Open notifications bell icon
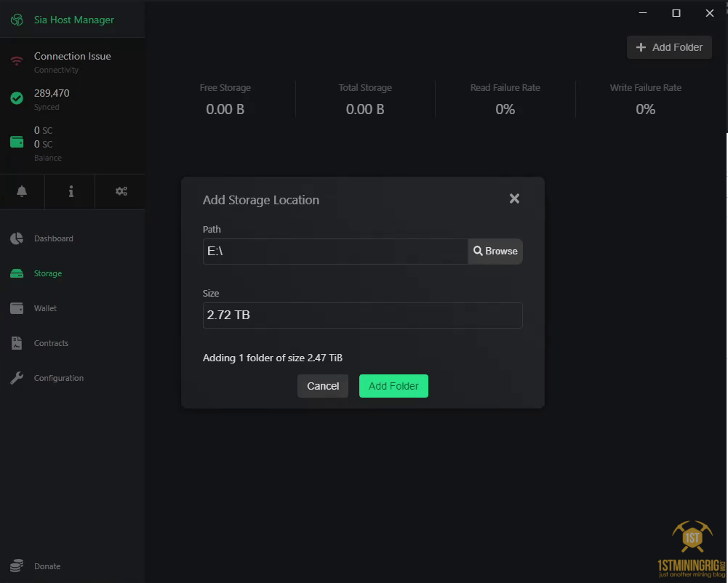The image size is (728, 583). 22,191
